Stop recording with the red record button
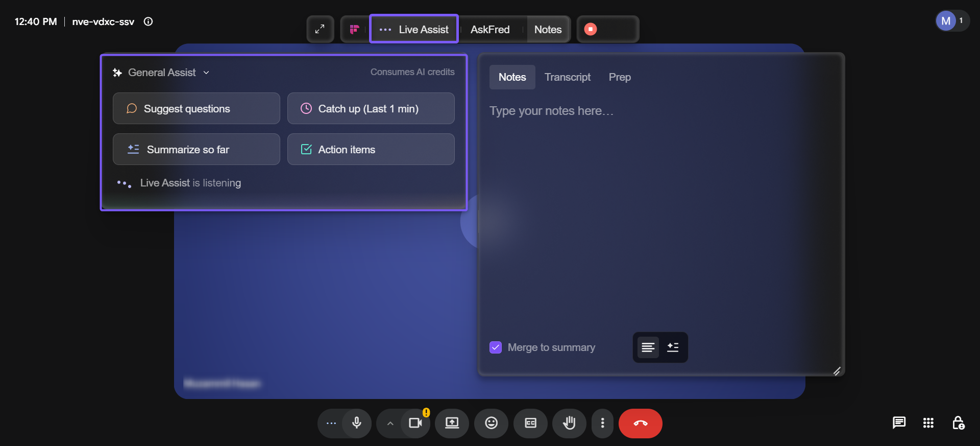Image resolution: width=980 pixels, height=446 pixels. point(591,29)
